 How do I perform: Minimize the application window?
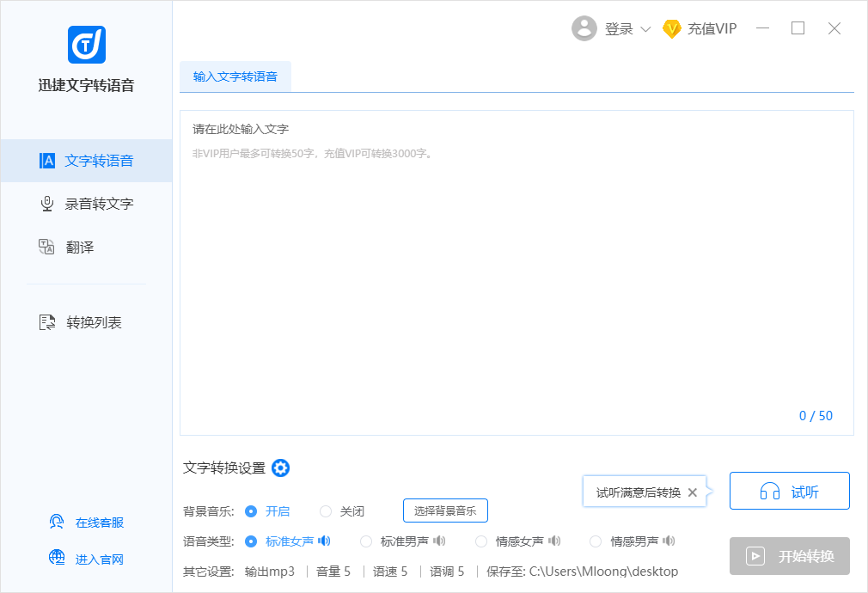(x=763, y=28)
